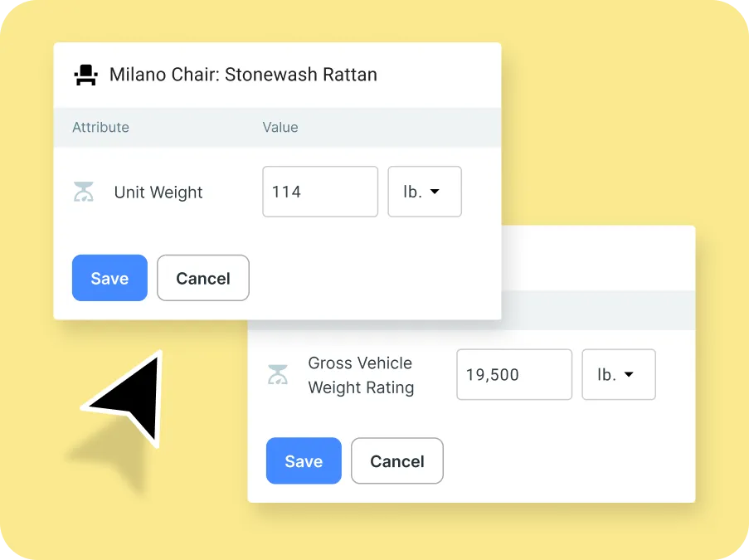Image resolution: width=749 pixels, height=560 pixels.
Task: Click the scale icon beside Gross Vehicle Weight Rating
Action: click(x=278, y=375)
